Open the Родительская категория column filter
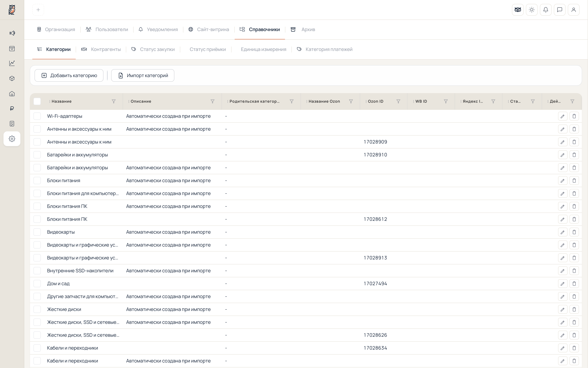 [x=292, y=101]
